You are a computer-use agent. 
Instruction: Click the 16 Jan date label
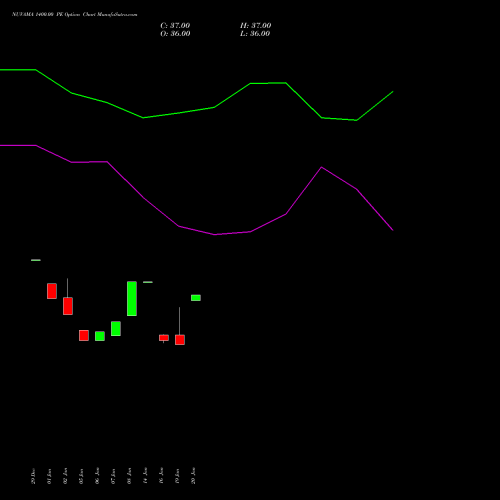click(x=161, y=476)
